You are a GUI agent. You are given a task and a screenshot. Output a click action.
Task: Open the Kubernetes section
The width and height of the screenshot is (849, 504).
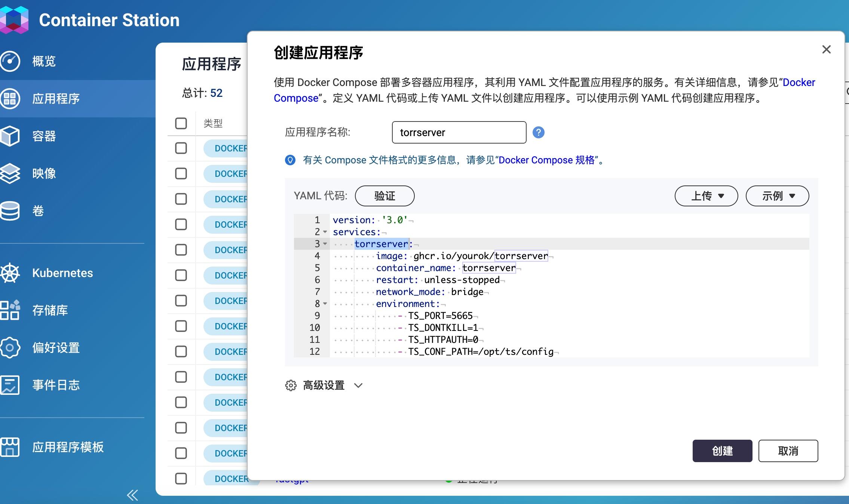(x=62, y=273)
